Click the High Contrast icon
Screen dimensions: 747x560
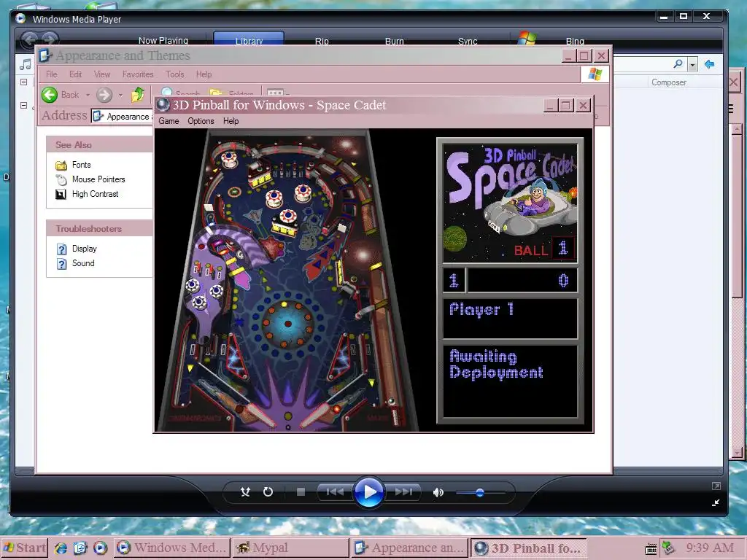pos(61,194)
